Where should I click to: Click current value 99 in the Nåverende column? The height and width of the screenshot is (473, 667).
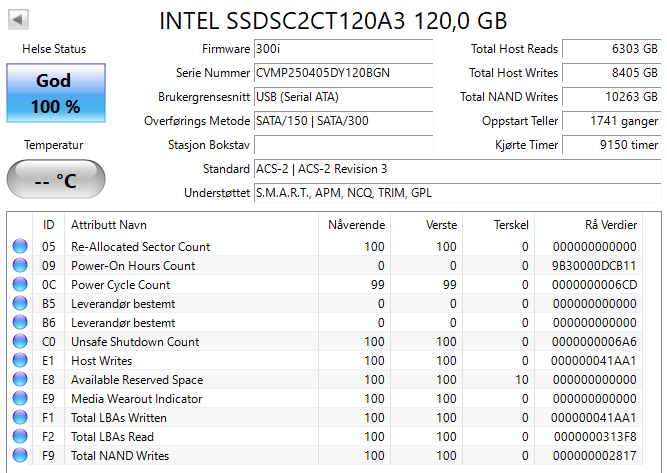377,285
